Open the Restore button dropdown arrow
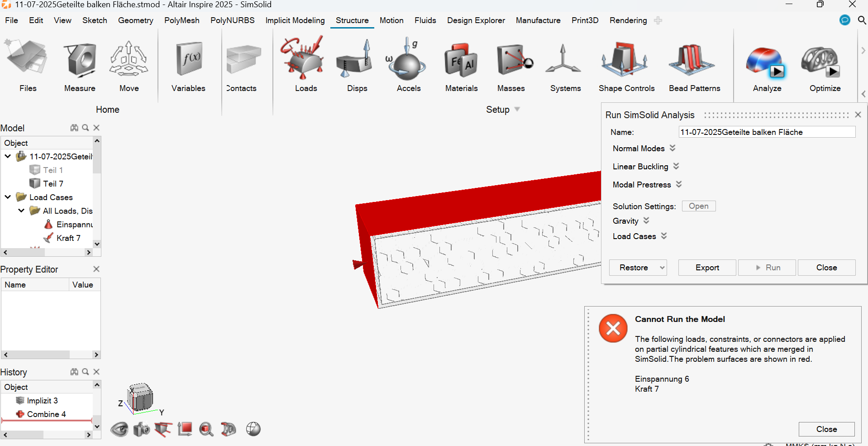868x446 pixels. click(x=662, y=268)
